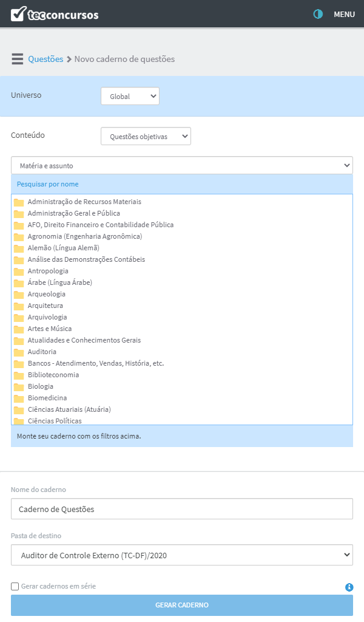This screenshot has height=622, width=364.
Task: Click folder icon for Atualidades e Conhecimentos Gerais
Action: tap(19, 340)
